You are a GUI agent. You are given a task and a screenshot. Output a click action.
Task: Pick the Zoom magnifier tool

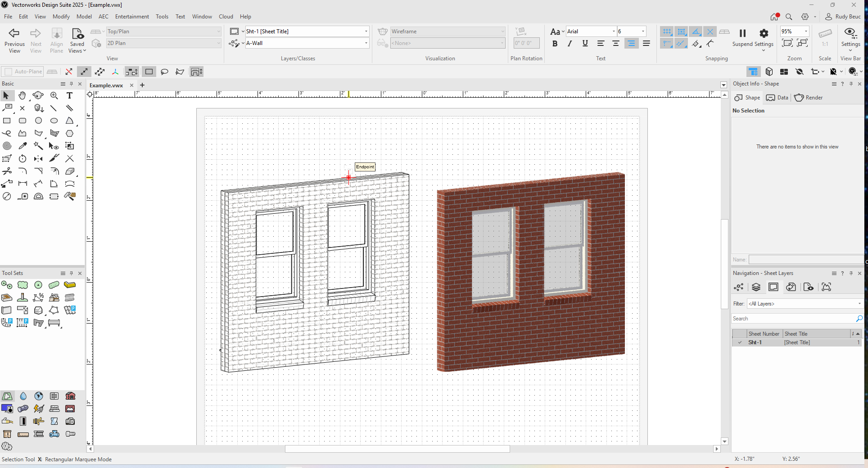pyautogui.click(x=54, y=95)
